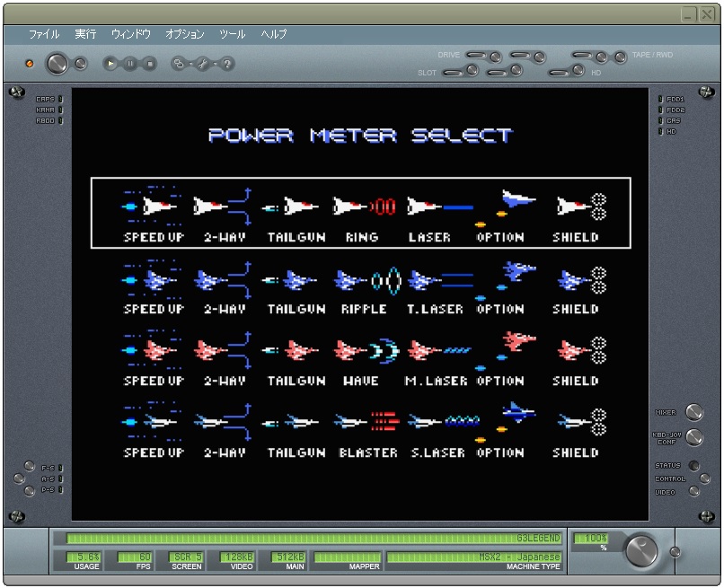Open the オプション menu
Viewport: 724px width, 588px height.
click(185, 34)
